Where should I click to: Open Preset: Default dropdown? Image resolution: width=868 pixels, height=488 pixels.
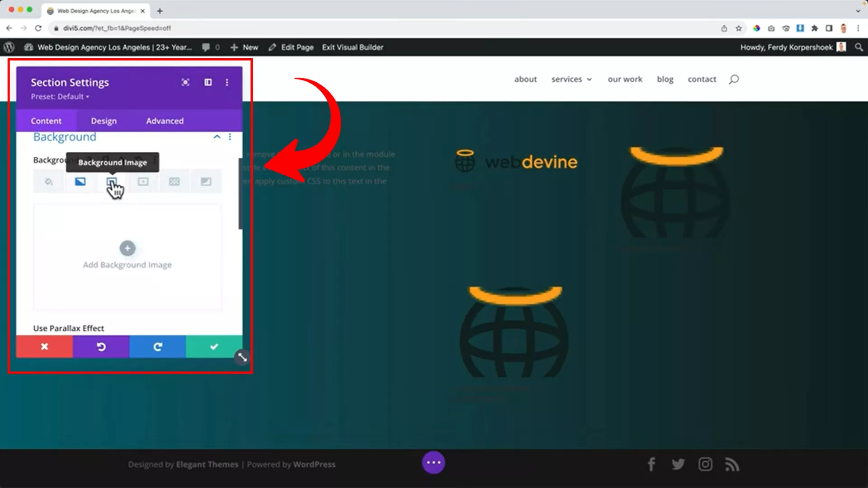[60, 97]
